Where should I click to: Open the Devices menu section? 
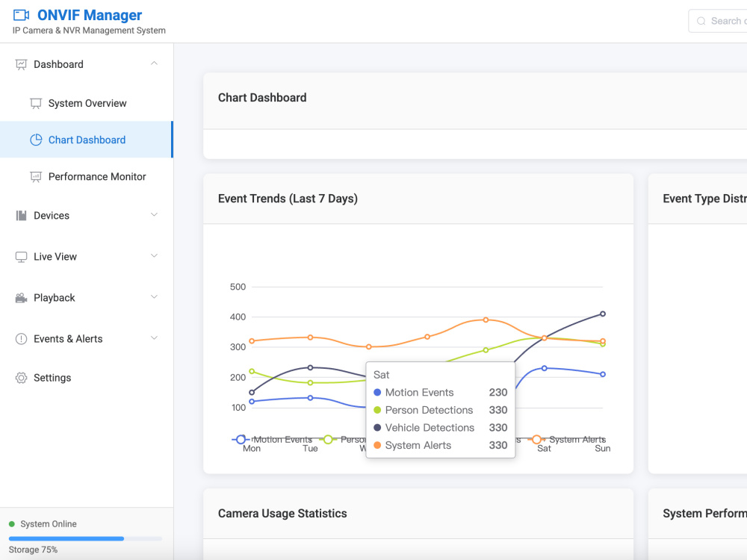click(x=87, y=216)
